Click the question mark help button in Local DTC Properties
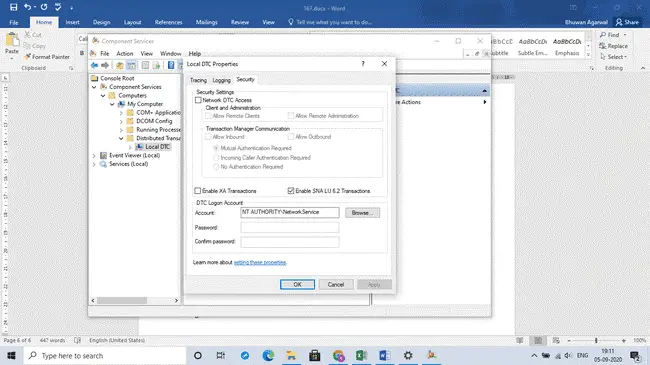Viewport: 650px width, 365px height. [x=363, y=63]
